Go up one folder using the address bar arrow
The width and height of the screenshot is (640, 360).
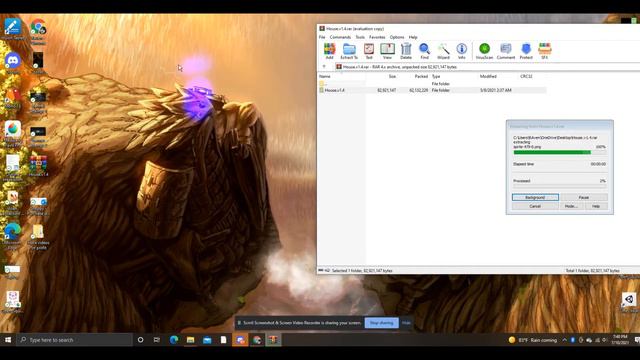tap(324, 67)
